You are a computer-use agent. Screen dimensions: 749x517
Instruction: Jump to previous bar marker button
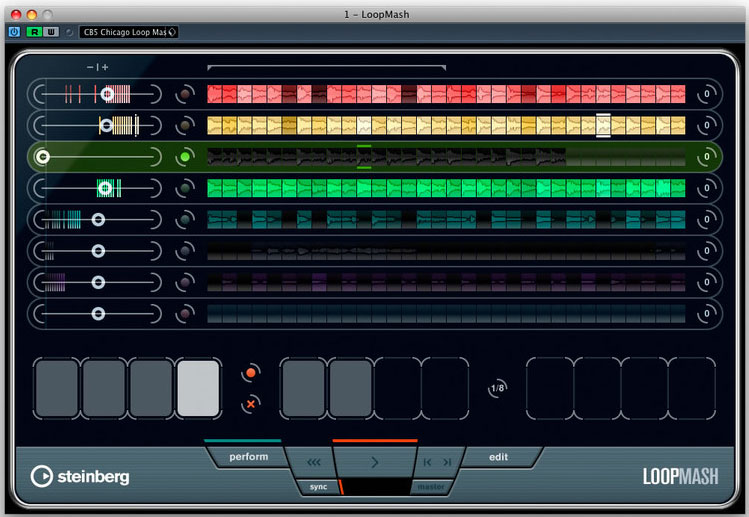(x=427, y=462)
